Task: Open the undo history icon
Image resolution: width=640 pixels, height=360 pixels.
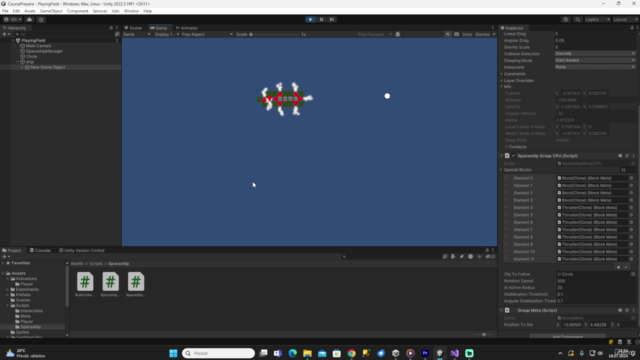Action: click(565, 19)
